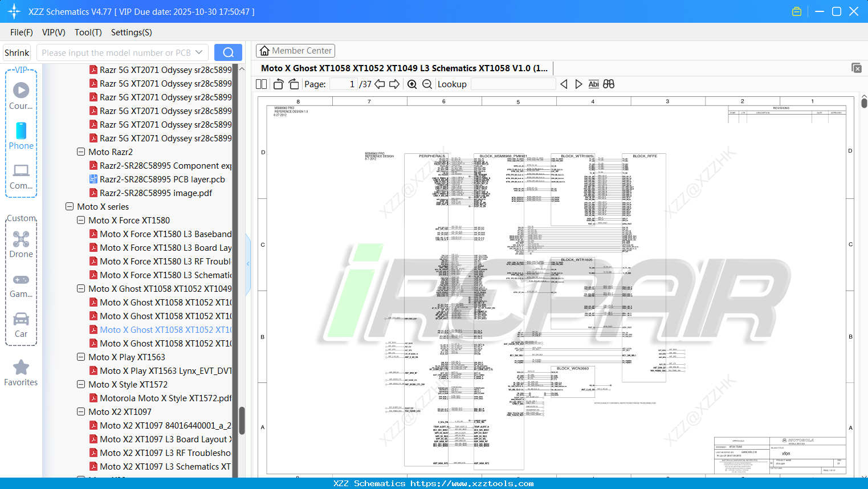Collapse the Moto X series tree node
Image resolution: width=868 pixels, height=489 pixels.
pos(69,206)
